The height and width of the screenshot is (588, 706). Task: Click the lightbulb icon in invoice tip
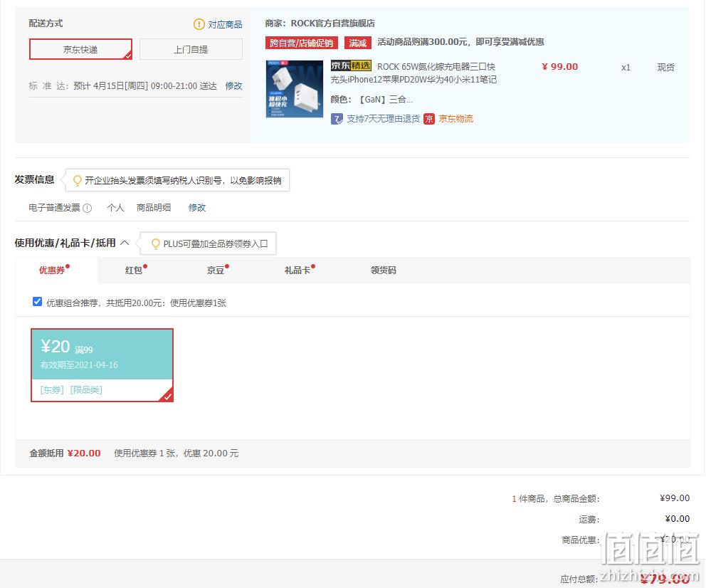(78, 181)
